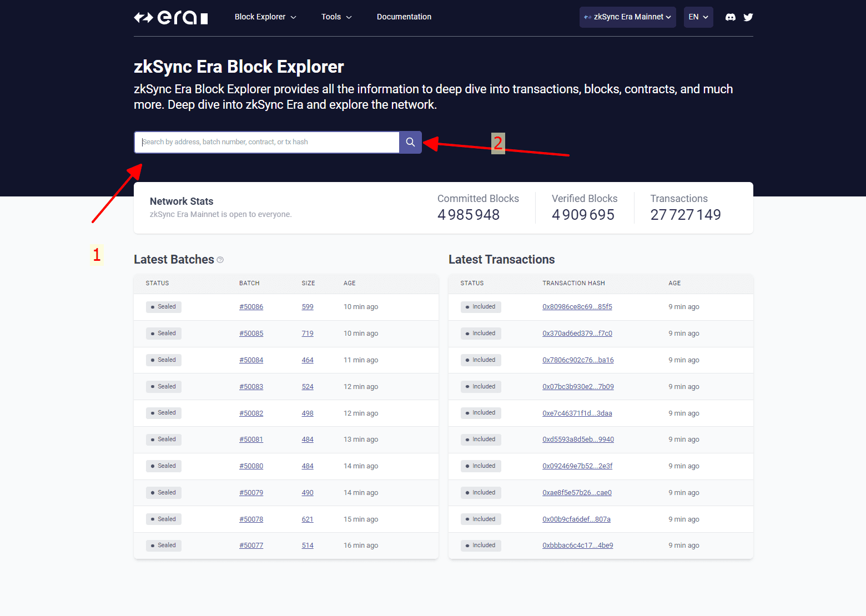Open the zkSync Era Mainnet network selector
866x616 pixels.
[x=628, y=17]
